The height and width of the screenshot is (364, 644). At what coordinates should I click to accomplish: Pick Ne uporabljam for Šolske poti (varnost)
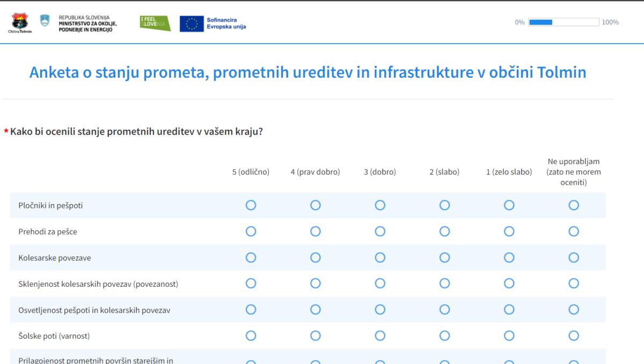(574, 336)
